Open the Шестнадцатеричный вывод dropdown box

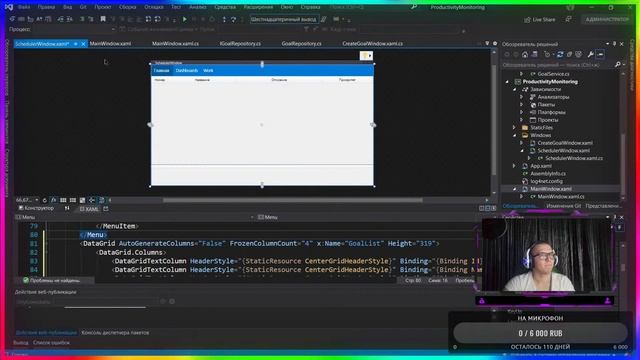click(x=284, y=19)
